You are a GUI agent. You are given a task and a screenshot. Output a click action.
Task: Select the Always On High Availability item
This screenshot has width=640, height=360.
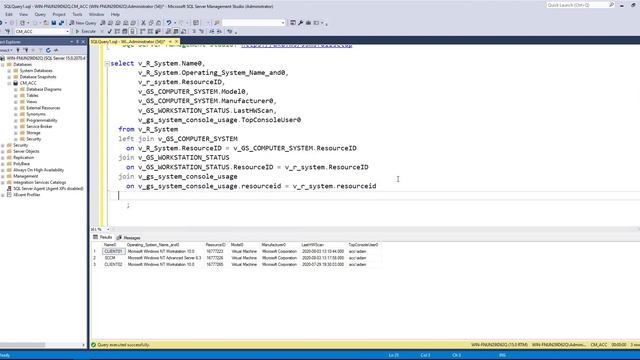(x=38, y=170)
